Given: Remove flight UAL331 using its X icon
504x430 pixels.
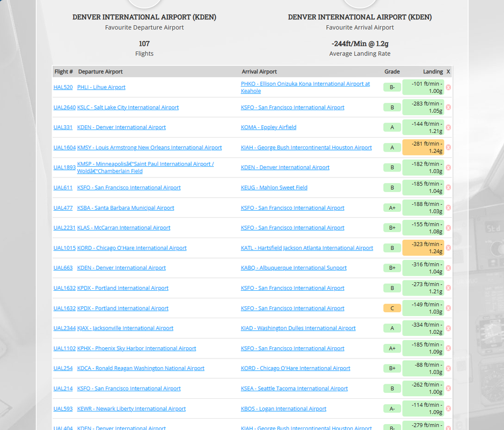Looking at the screenshot, I should point(448,127).
